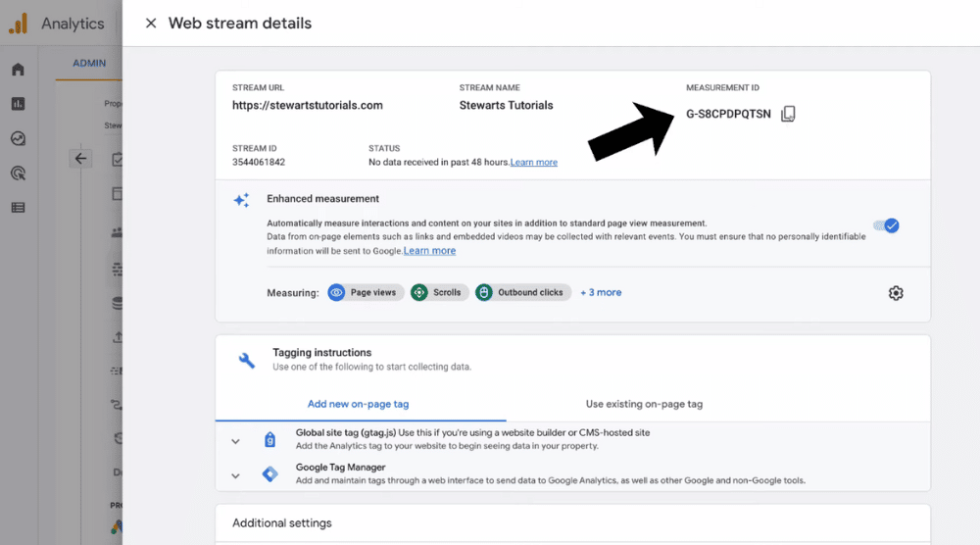Select the ADMIN tab
This screenshot has width=980, height=545.
(x=89, y=63)
